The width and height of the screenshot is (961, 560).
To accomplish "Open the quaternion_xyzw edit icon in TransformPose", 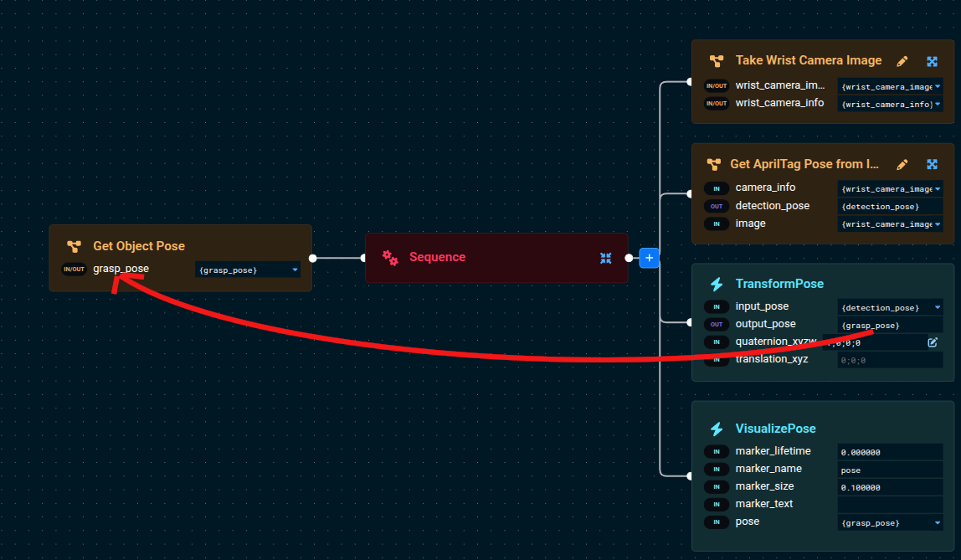I will tap(933, 342).
